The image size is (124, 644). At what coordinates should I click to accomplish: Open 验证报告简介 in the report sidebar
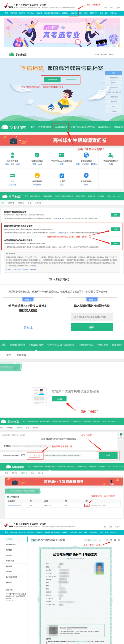tap(11, 544)
